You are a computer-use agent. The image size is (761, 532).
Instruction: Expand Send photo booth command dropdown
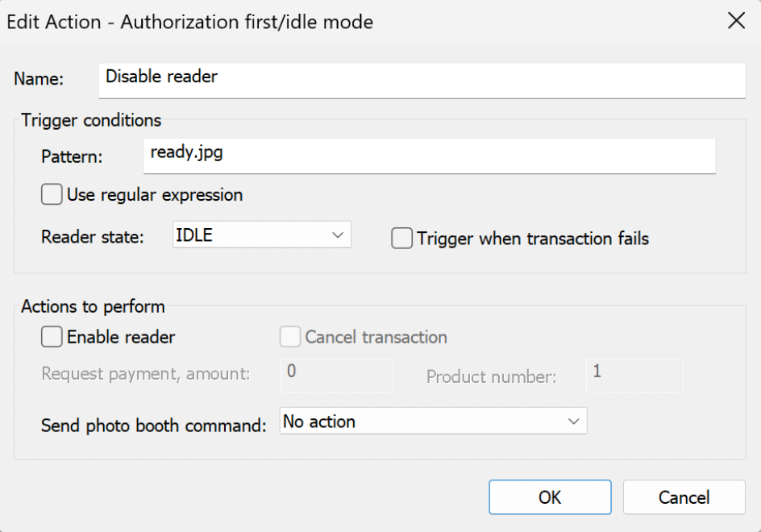[x=433, y=422]
